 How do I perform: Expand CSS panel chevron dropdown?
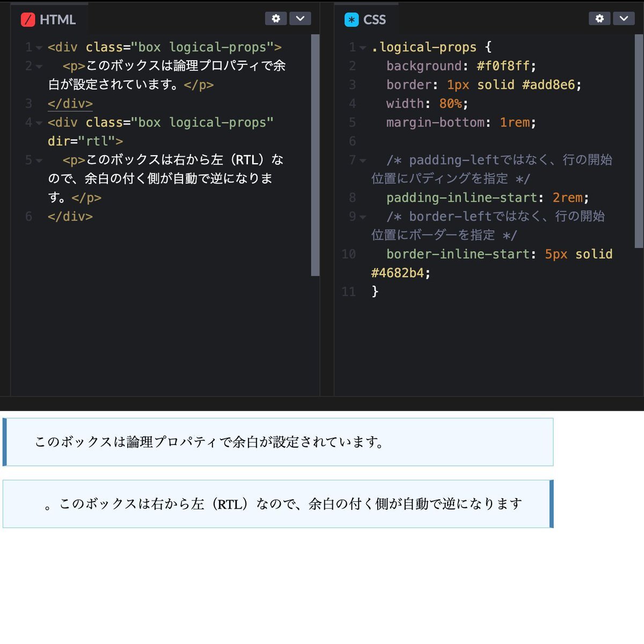click(624, 19)
